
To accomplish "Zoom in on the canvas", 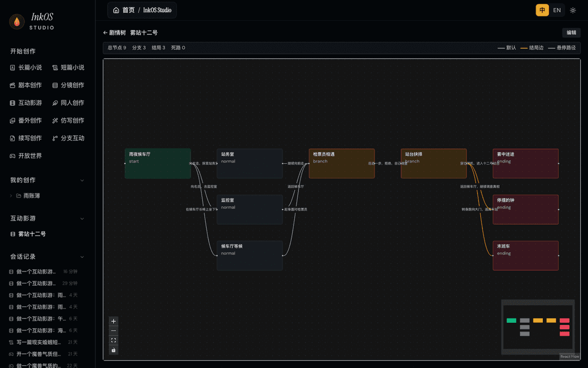I will click(x=113, y=321).
